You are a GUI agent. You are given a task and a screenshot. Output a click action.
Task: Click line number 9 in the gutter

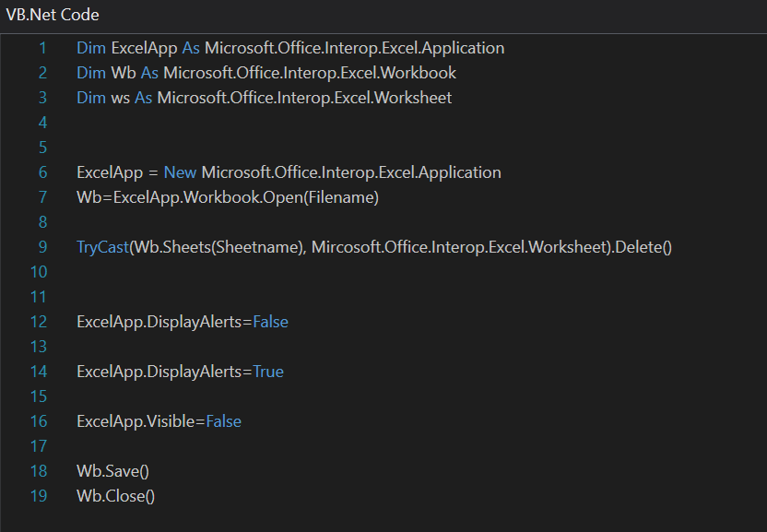pos(41,247)
